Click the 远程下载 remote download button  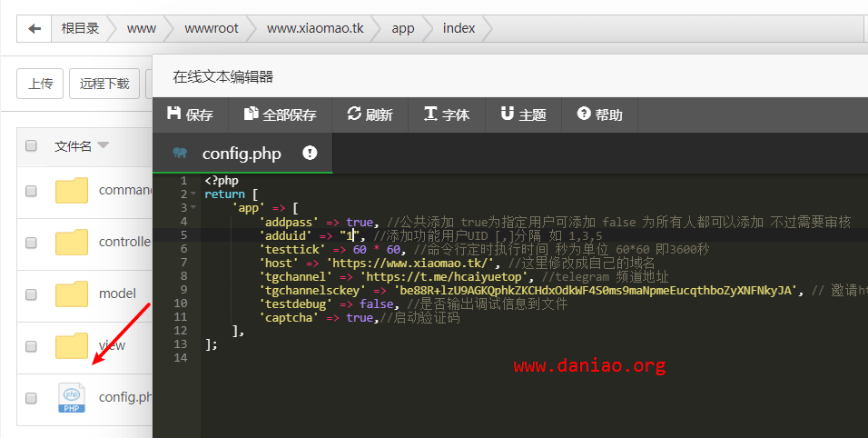click(x=104, y=84)
